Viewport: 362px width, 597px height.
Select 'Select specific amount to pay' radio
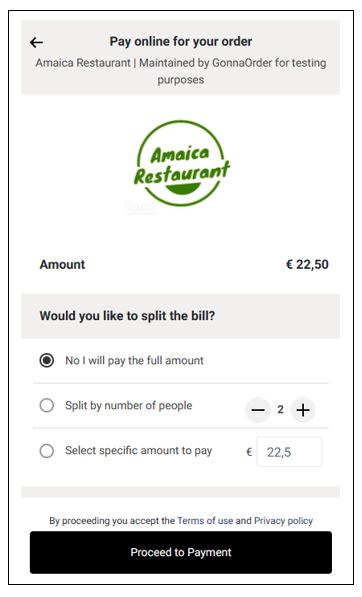point(47,451)
